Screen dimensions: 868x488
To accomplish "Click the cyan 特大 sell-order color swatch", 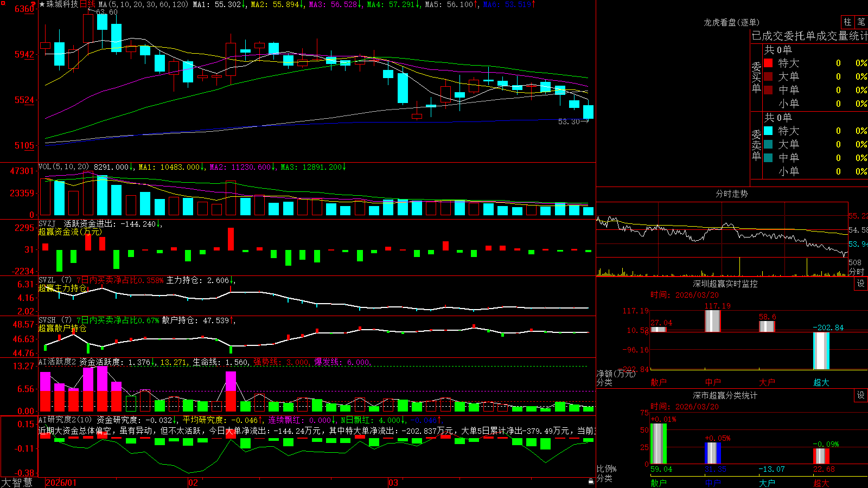I will coord(768,131).
